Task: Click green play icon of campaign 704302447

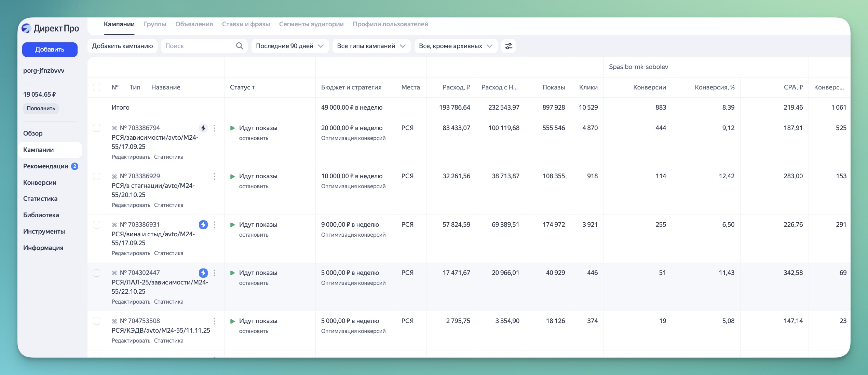Action: 233,273
